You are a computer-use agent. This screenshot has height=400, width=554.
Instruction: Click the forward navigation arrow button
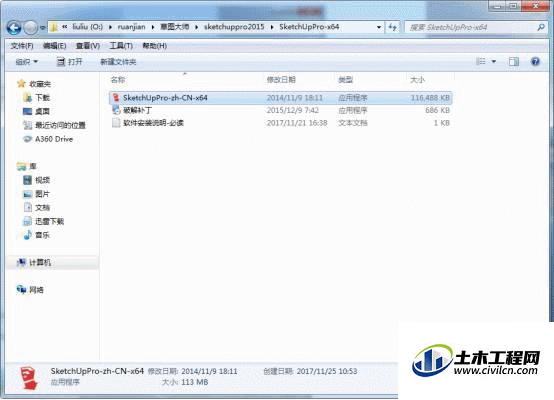(x=30, y=27)
